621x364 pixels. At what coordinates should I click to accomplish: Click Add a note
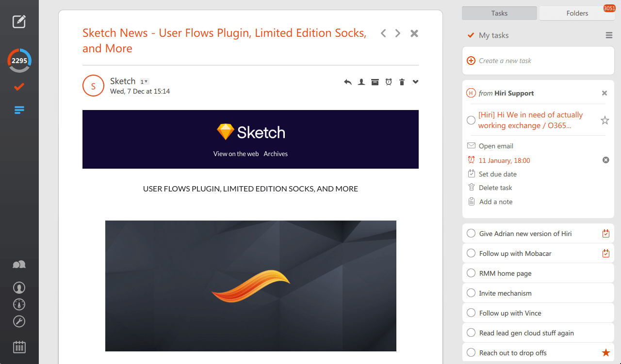point(496,202)
